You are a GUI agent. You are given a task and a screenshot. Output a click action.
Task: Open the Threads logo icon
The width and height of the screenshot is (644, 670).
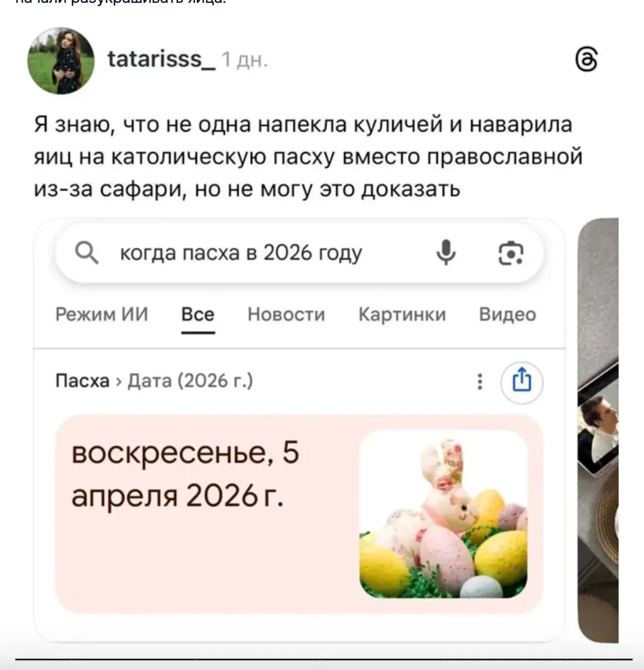(x=586, y=60)
